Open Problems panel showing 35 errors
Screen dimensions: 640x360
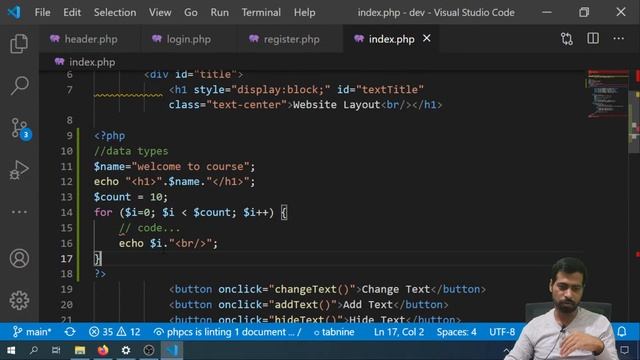click(101, 332)
